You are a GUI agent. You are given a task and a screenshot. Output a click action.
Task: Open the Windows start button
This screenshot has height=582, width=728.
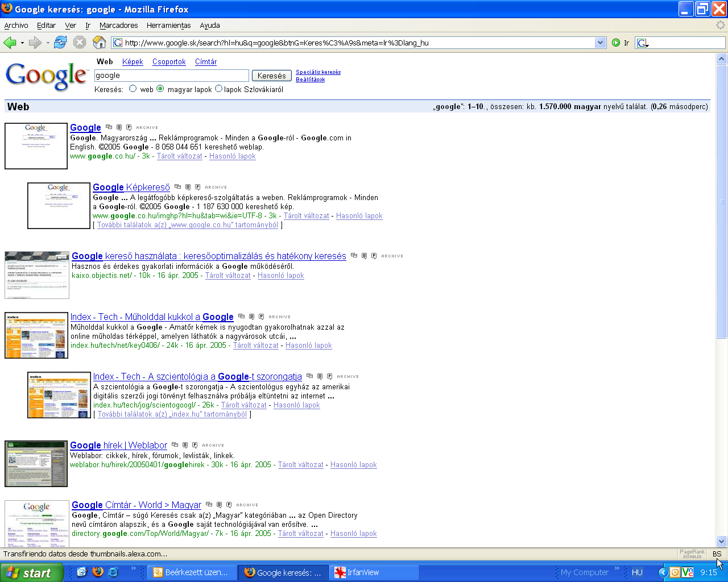click(31, 572)
